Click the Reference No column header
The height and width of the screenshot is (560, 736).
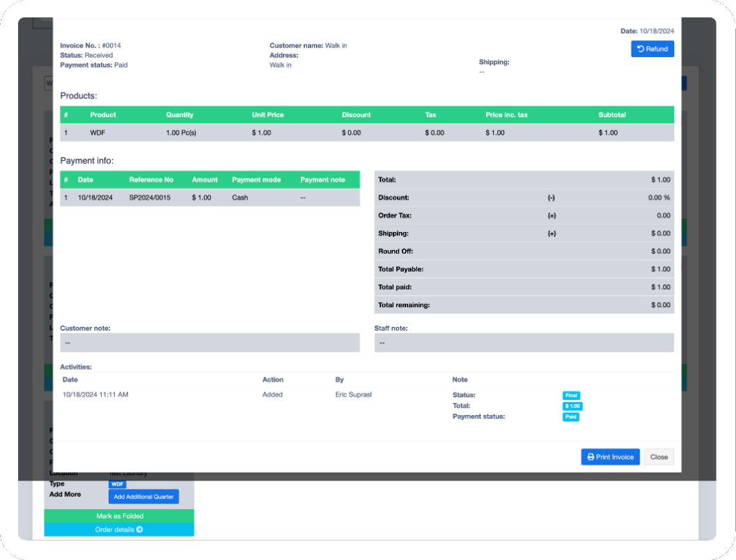151,180
